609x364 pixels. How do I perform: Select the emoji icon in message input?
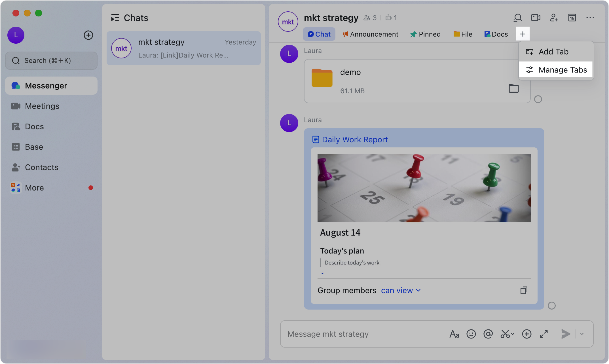(x=471, y=334)
